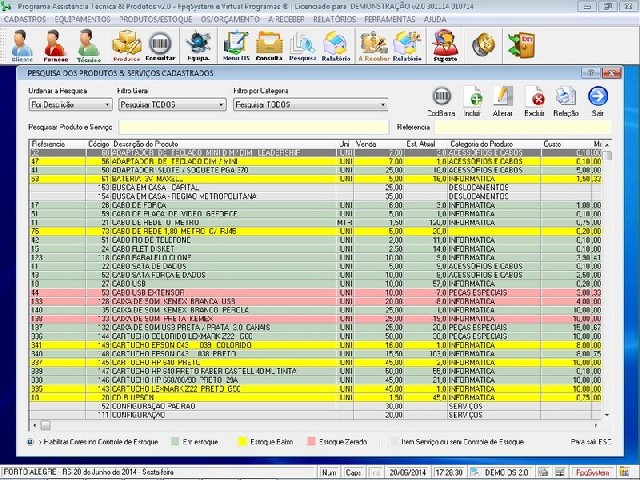
Task: Select row CARTUCHO EPSON C43 038 COLORIDO
Action: [x=316, y=345]
